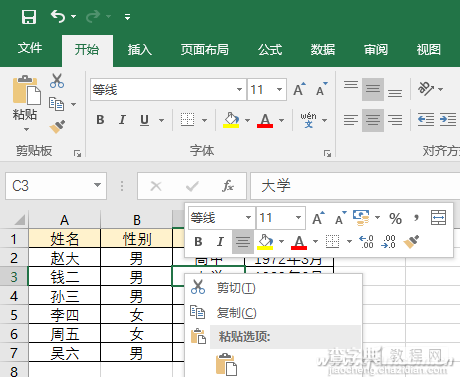Toggle Center alignment in ribbon
The width and height of the screenshot is (460, 377).
tap(373, 120)
